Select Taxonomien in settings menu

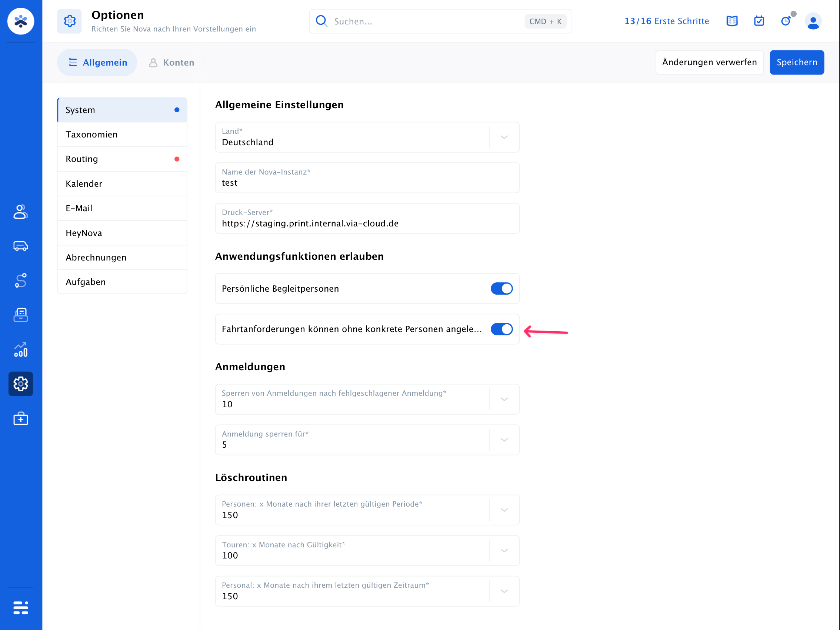[122, 135]
